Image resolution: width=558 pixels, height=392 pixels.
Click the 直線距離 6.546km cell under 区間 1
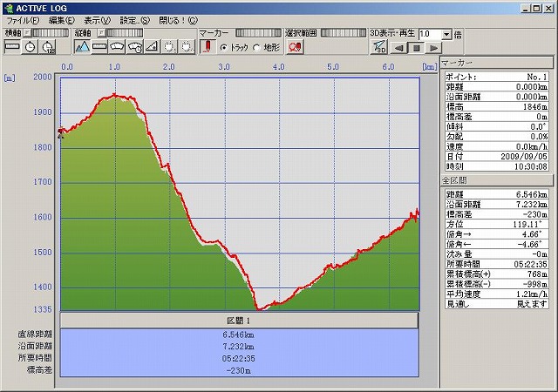(x=239, y=335)
